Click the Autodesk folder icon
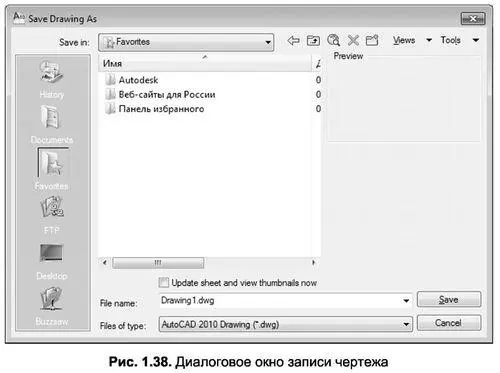 [110, 80]
